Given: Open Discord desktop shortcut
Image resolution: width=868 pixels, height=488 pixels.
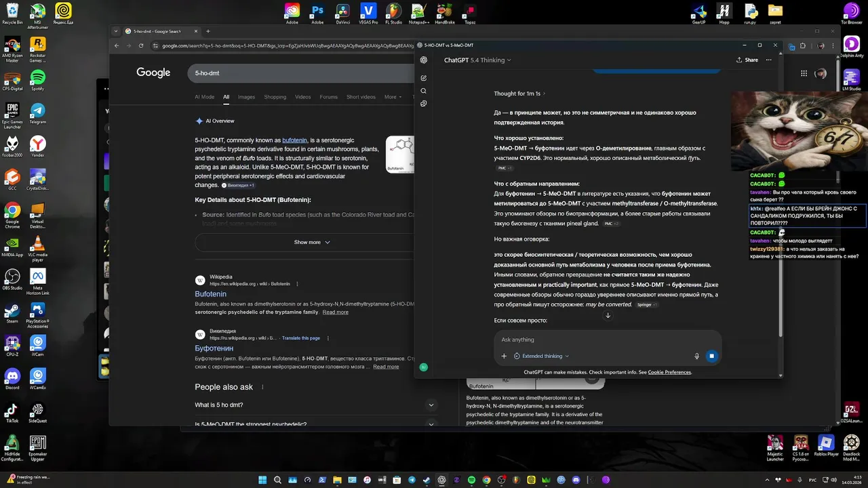Looking at the screenshot, I should point(12,379).
